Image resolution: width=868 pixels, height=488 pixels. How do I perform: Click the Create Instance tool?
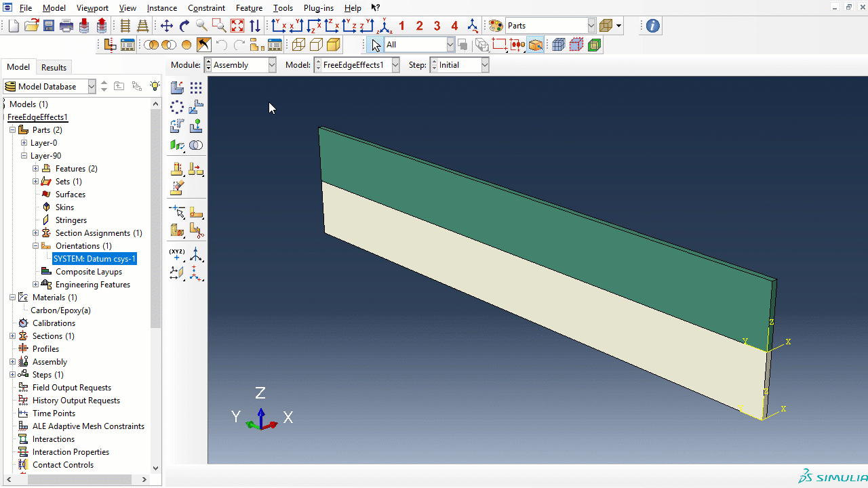[x=177, y=87]
